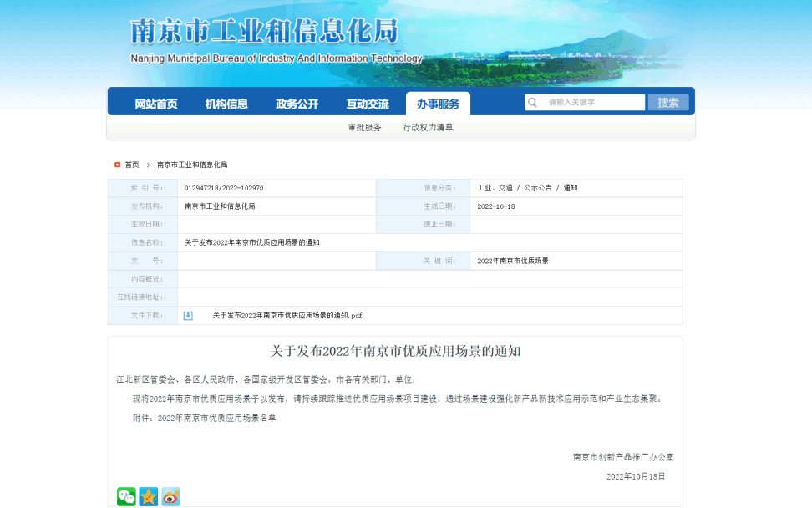The height and width of the screenshot is (508, 812).
Task: Open the 行政权力清单 submenu item
Action: tap(428, 127)
